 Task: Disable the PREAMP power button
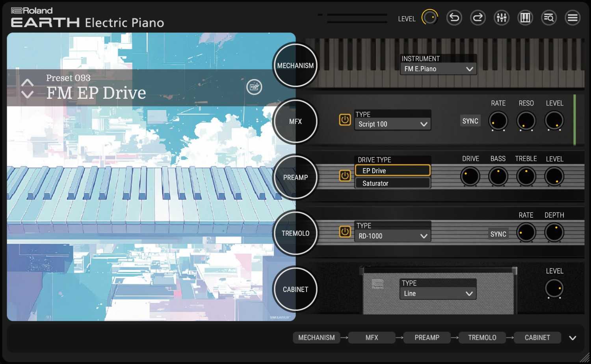(x=345, y=176)
